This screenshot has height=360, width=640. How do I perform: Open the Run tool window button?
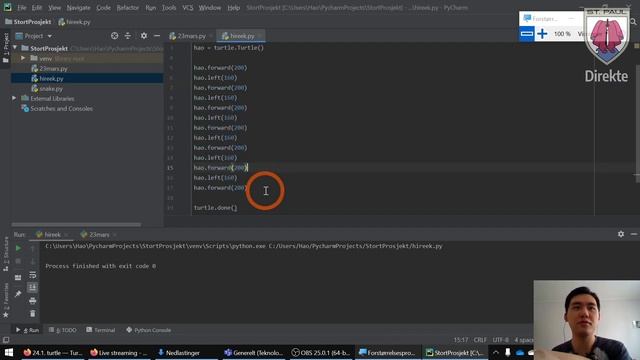pos(27,330)
